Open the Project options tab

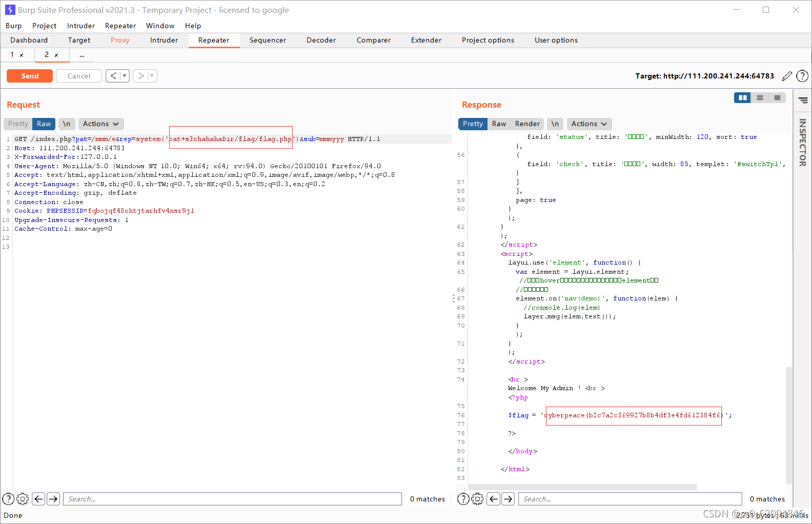pyautogui.click(x=488, y=40)
